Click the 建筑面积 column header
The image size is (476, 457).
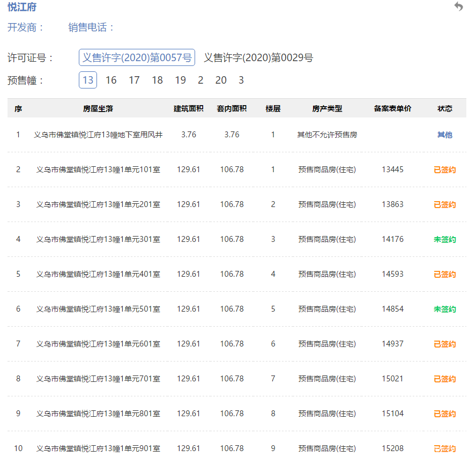coord(189,108)
